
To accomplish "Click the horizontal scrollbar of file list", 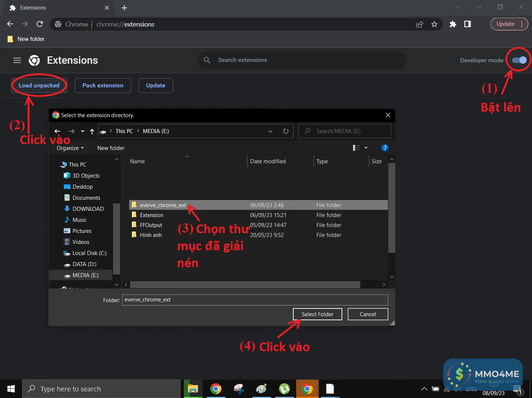I will (x=245, y=284).
